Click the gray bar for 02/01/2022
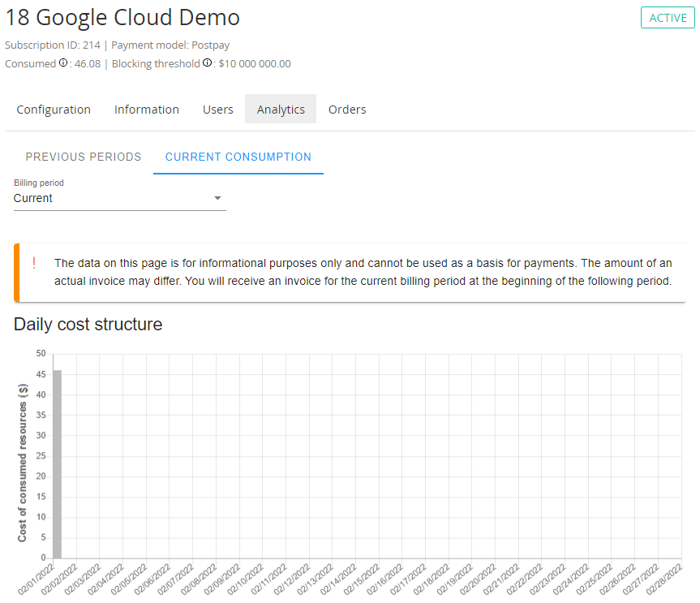 58,463
